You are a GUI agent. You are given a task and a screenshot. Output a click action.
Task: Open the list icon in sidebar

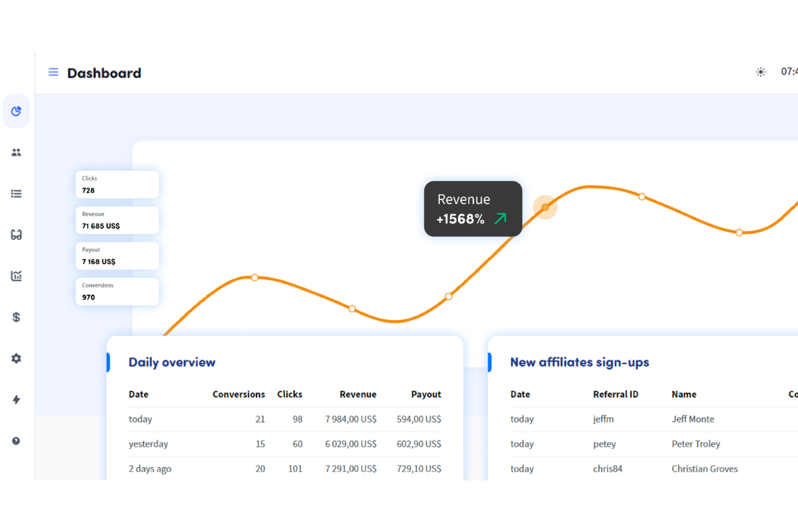pos(16,194)
